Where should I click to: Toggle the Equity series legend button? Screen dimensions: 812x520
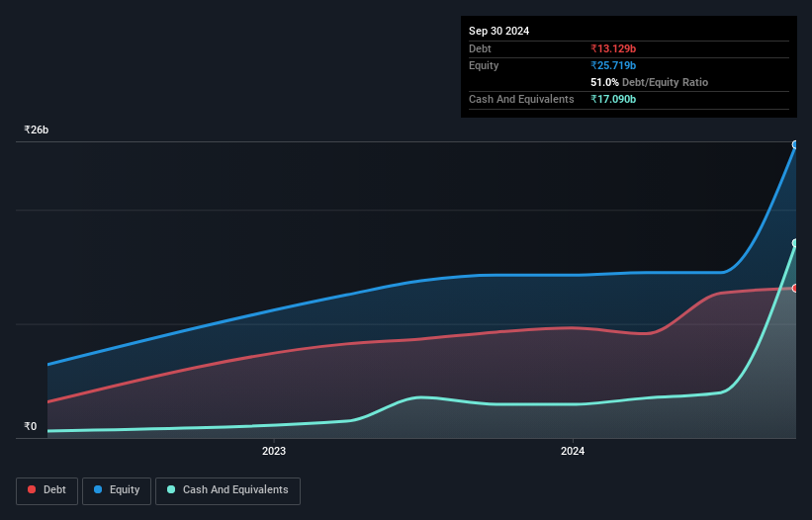117,490
